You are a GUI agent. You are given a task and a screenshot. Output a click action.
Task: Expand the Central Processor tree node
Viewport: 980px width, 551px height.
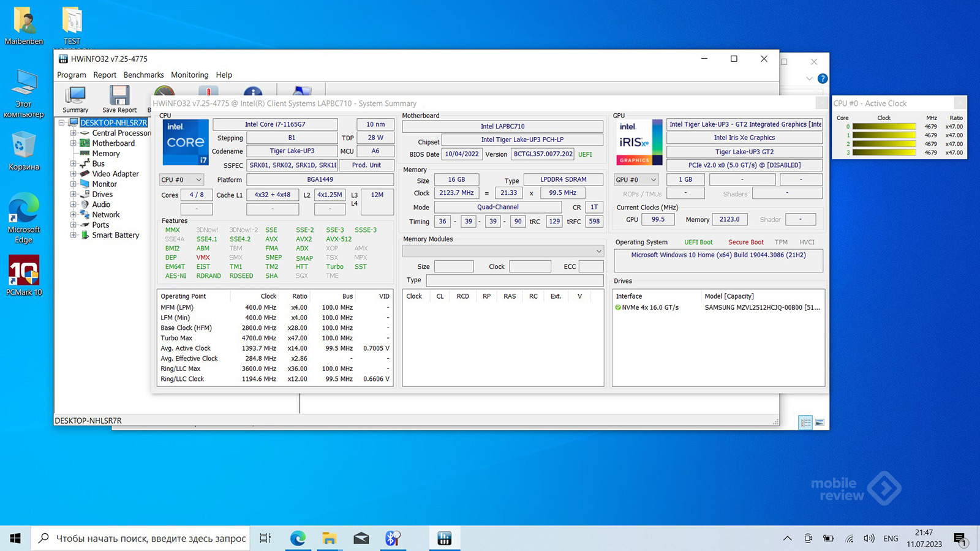coord(73,133)
